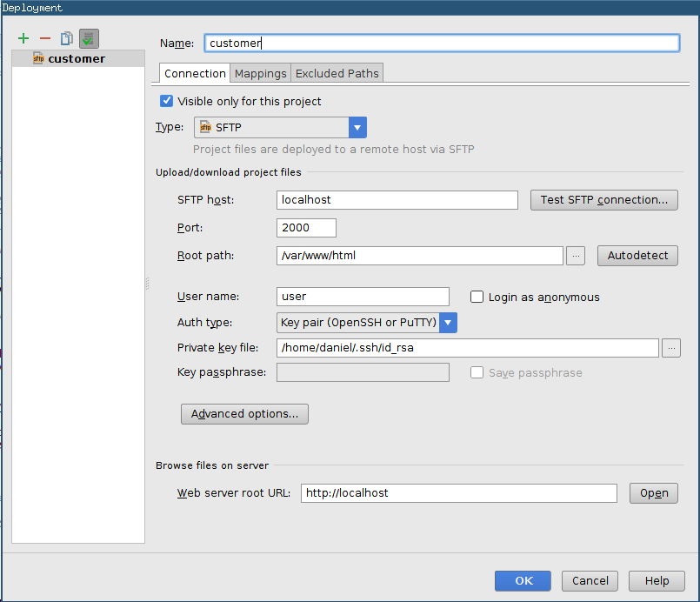Mark server as default using the green checkmark icon
Image resolution: width=700 pixels, height=602 pixels.
point(88,38)
